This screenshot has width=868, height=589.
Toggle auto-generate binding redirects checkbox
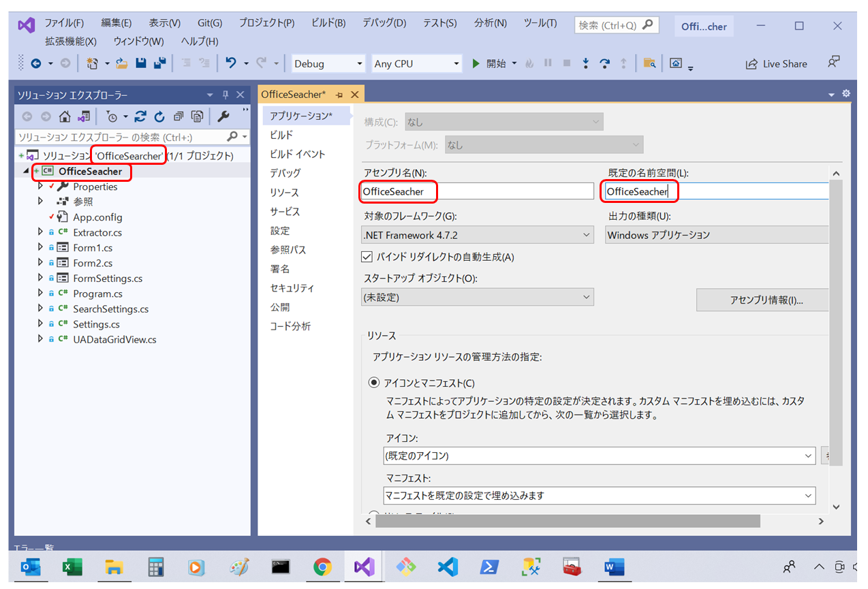click(x=367, y=257)
